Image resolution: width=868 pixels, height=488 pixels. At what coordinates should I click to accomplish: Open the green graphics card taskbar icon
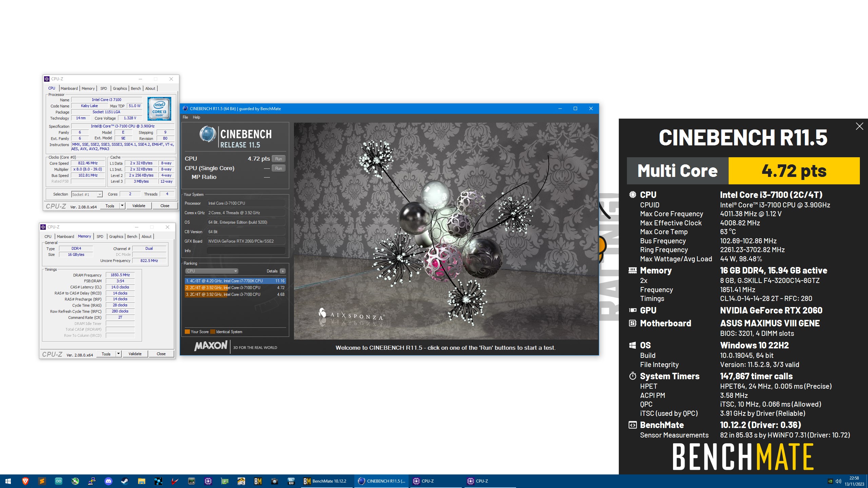[x=224, y=481]
